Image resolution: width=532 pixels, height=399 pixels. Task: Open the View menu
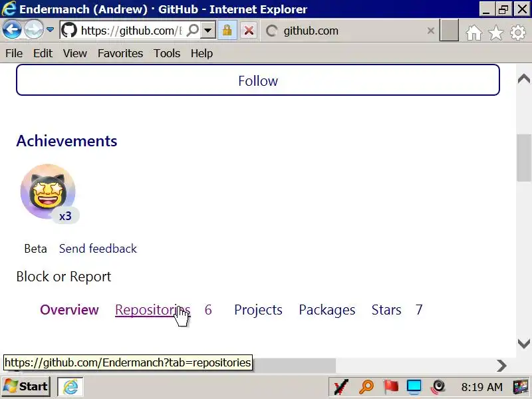(x=74, y=53)
